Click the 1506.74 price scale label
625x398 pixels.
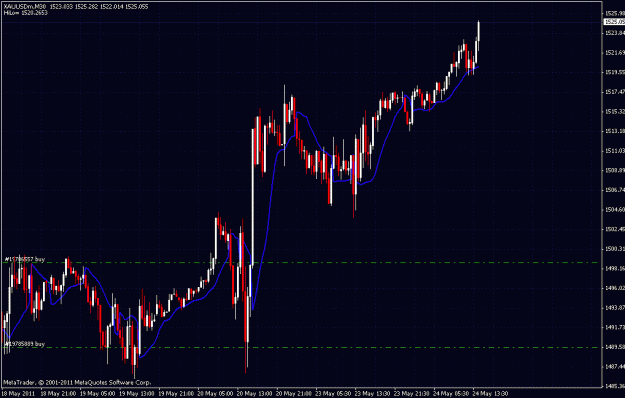coord(615,190)
